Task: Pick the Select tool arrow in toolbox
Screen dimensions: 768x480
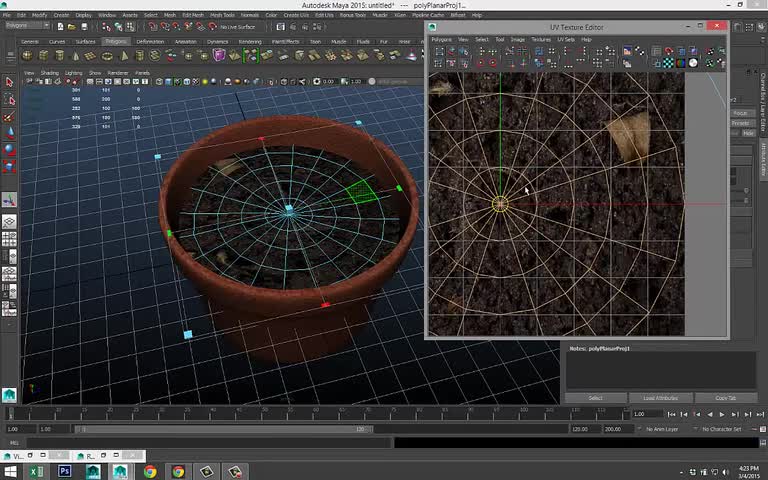Action: pyautogui.click(x=9, y=83)
